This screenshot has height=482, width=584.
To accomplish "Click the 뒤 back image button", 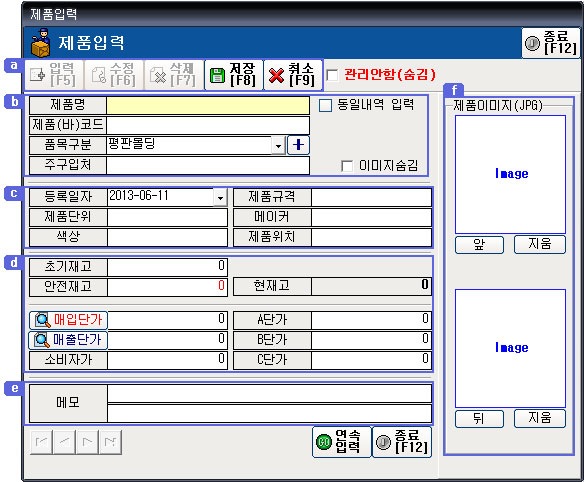I will [479, 419].
